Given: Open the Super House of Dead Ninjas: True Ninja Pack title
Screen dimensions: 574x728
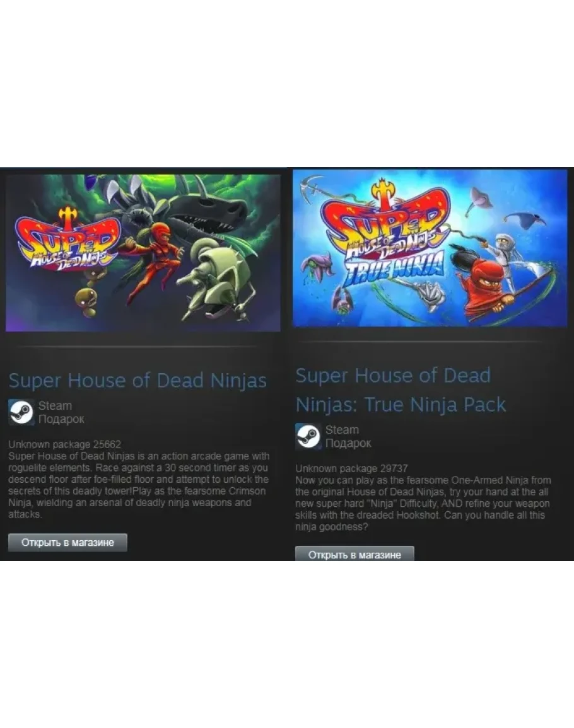Looking at the screenshot, I should [401, 390].
